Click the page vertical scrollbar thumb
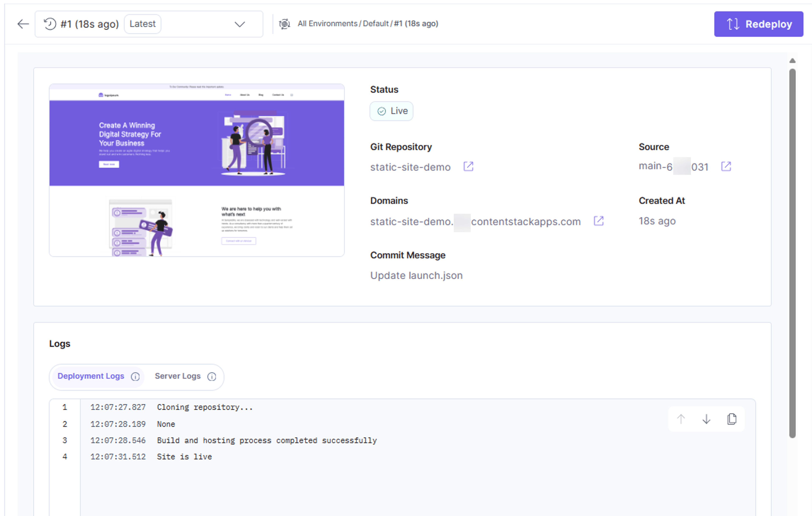 point(792,253)
